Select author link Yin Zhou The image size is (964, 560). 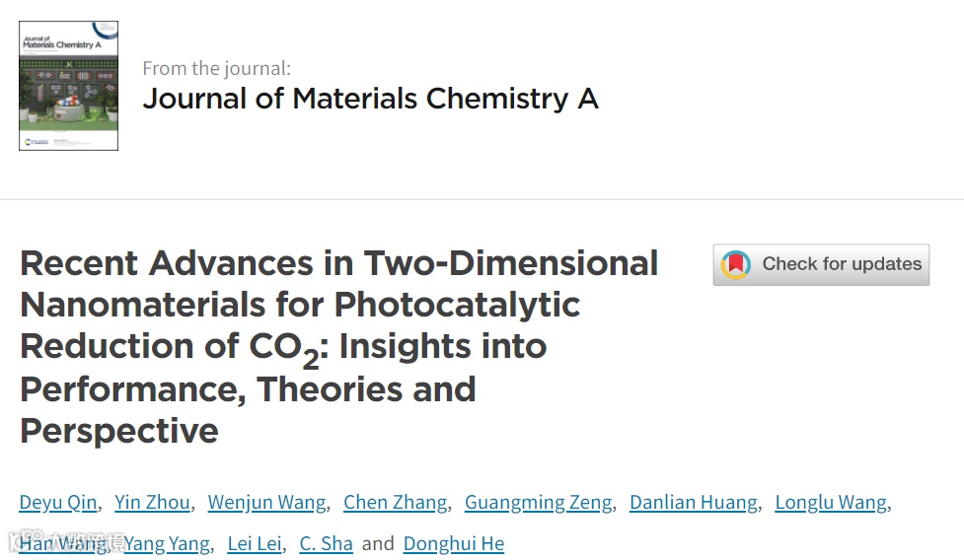152,503
